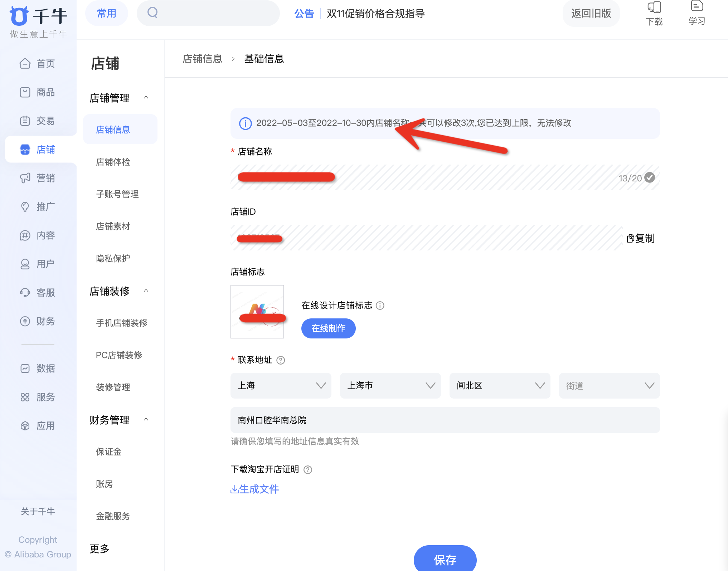Expand the 更多 section
The height and width of the screenshot is (571, 728).
pos(100,548)
